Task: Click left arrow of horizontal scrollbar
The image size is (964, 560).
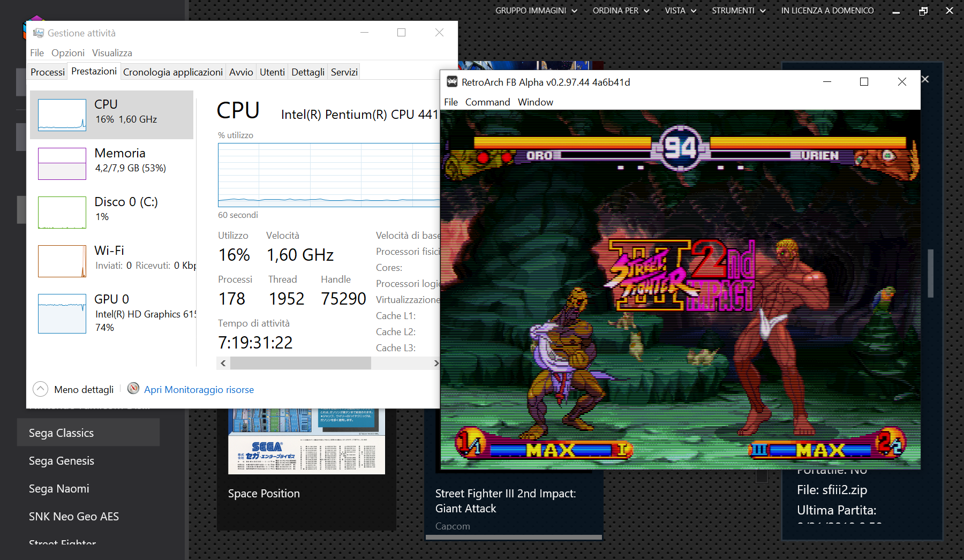Action: point(223,364)
